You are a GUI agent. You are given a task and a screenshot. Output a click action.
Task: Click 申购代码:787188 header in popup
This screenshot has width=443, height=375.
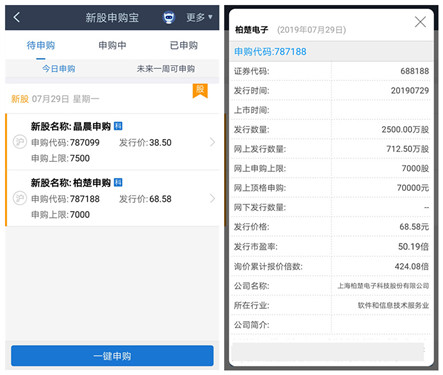click(270, 52)
